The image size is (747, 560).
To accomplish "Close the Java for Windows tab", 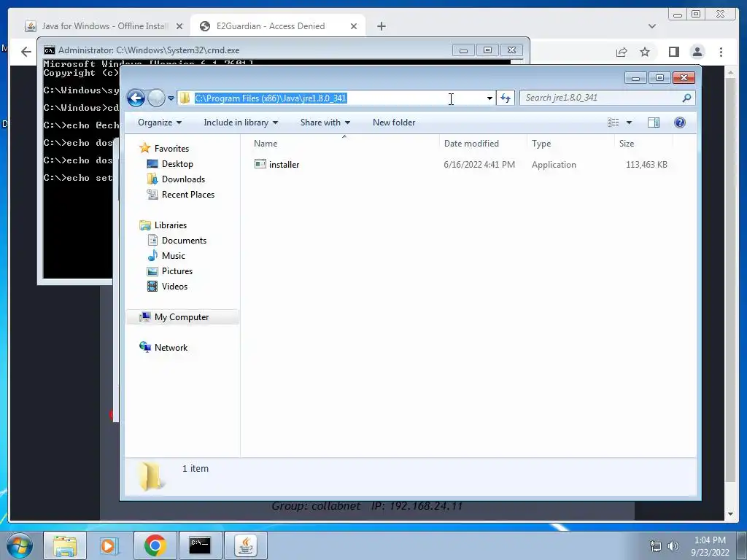I will [x=179, y=26].
